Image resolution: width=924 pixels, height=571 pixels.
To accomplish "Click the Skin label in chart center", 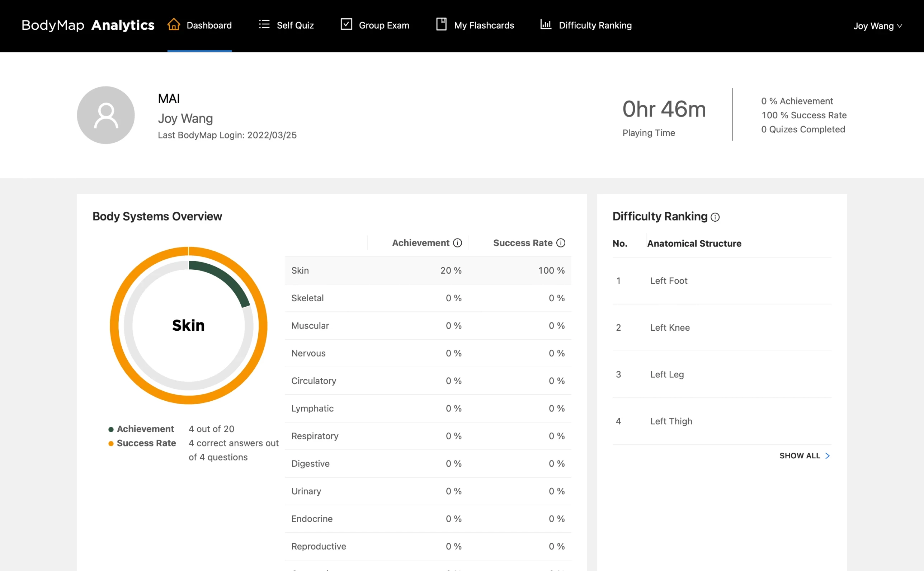I will coord(188,325).
